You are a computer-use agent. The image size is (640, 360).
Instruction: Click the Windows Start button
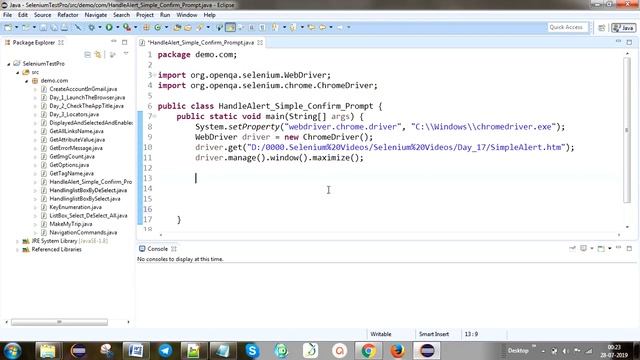12,351
